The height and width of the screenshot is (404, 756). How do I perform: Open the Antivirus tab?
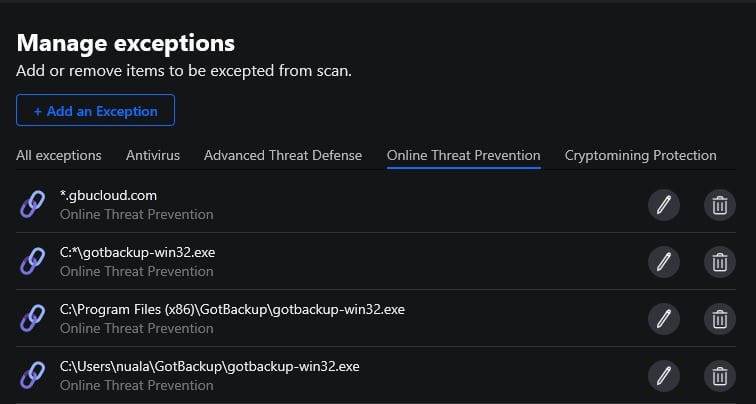point(153,156)
